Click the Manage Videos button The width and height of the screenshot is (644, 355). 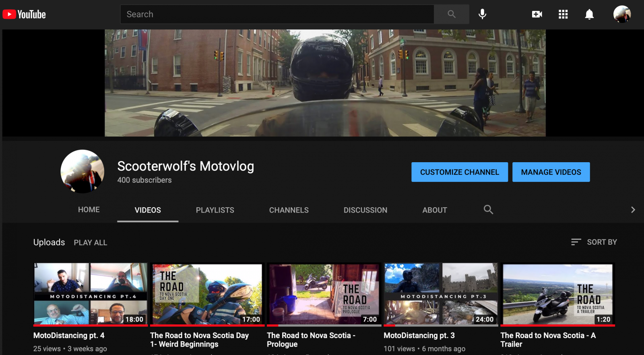[x=551, y=172]
